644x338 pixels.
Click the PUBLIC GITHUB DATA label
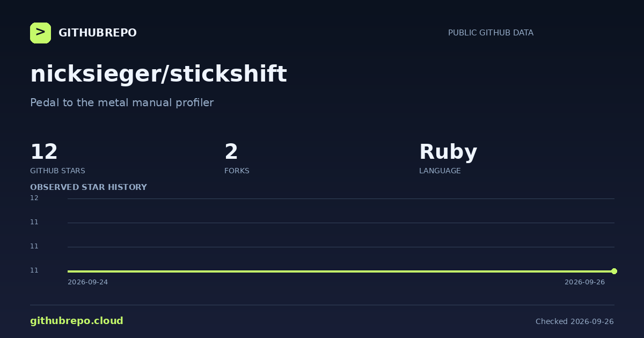[491, 33]
